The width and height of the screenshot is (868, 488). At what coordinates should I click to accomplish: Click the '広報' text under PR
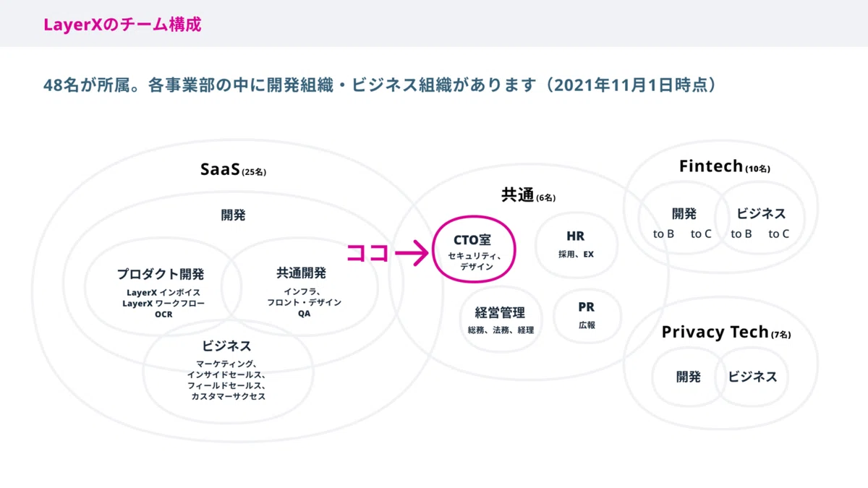[x=587, y=325]
